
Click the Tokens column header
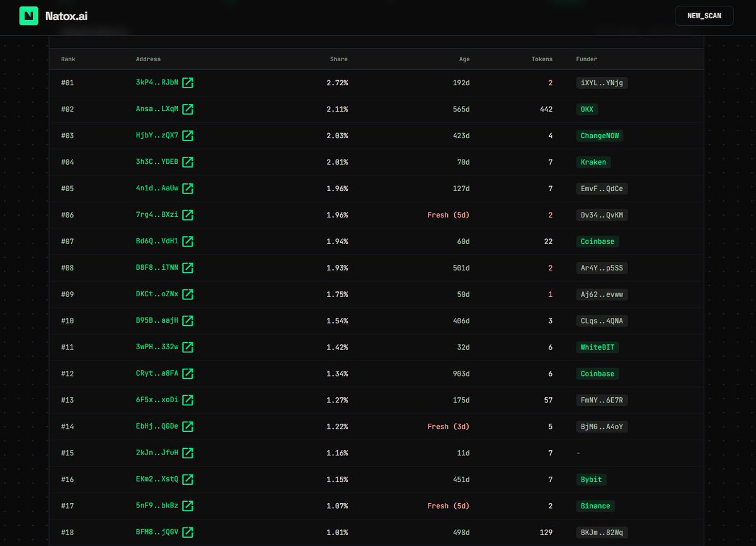(x=542, y=59)
